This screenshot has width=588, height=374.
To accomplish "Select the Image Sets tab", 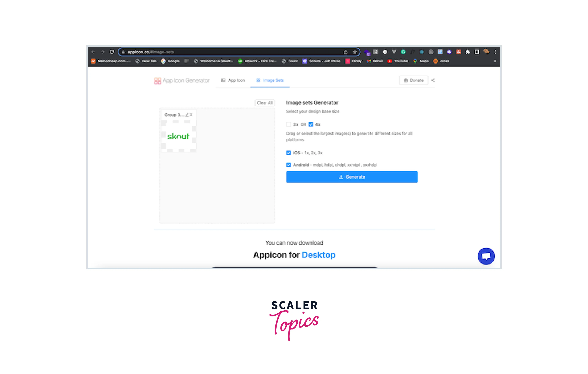I will pos(270,80).
